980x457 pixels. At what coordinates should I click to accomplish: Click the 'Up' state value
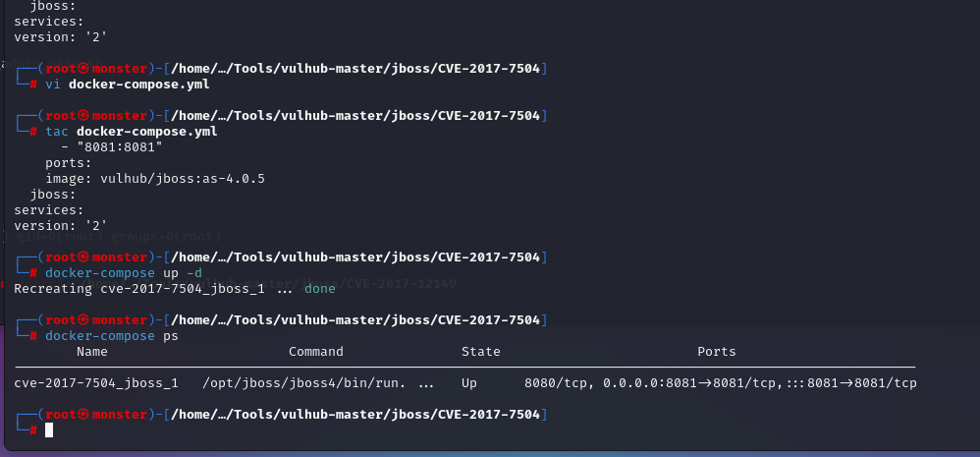tap(468, 382)
